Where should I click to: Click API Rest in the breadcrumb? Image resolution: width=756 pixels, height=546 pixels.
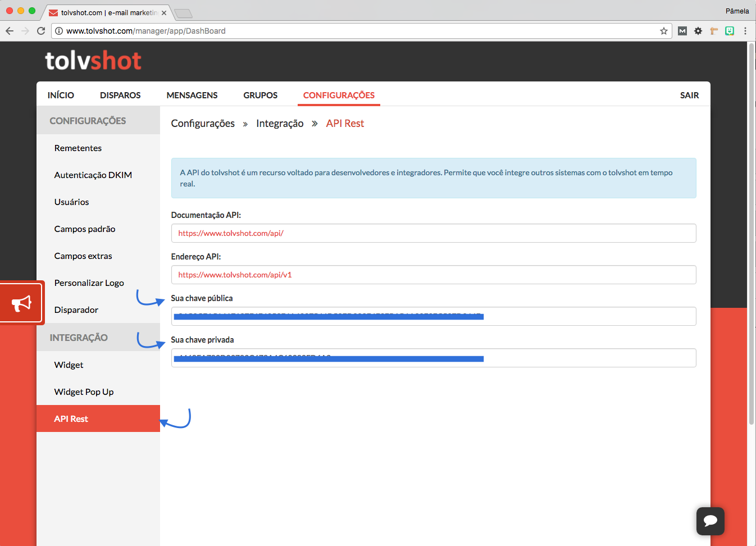pos(345,124)
